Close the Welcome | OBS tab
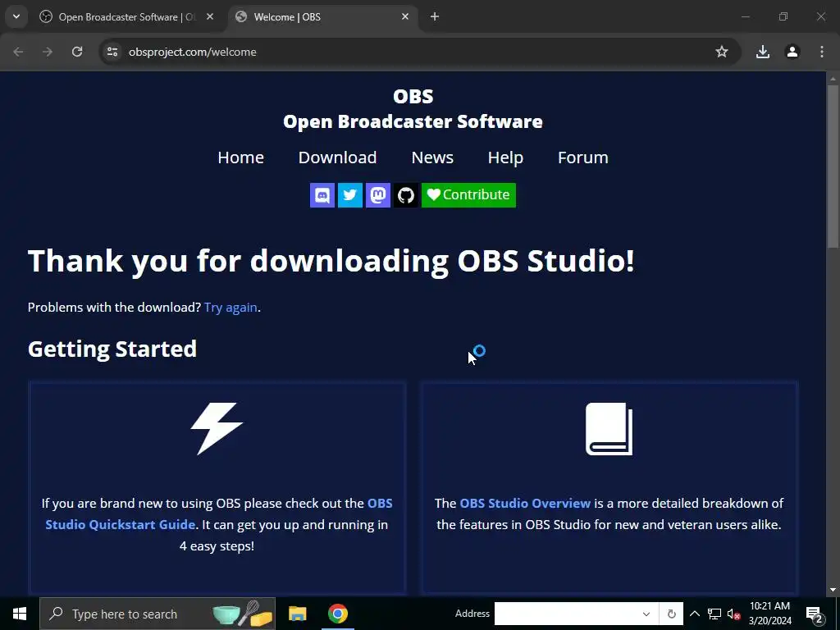Image resolution: width=840 pixels, height=630 pixels. 405,16
